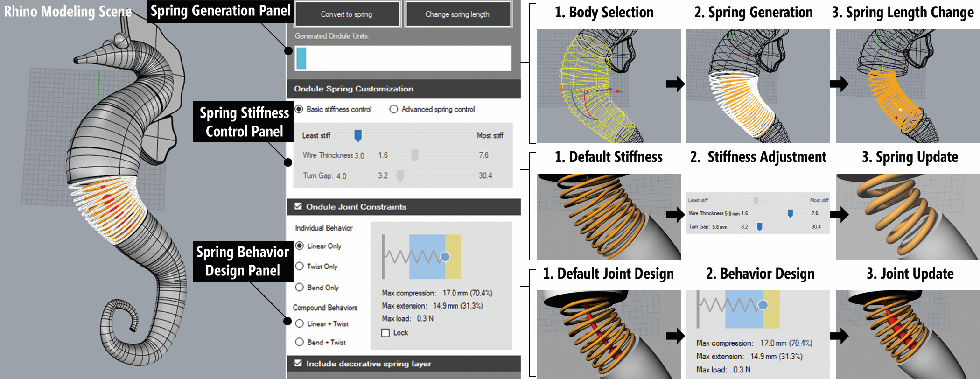Click the Compound Behaviors label
Image resolution: width=980 pixels, height=379 pixels.
pos(325,308)
